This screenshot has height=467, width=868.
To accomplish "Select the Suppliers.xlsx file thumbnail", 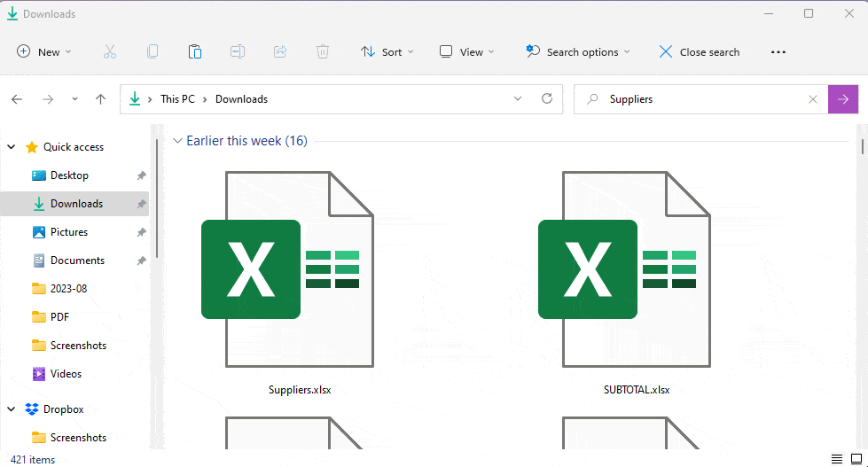I will tap(288, 269).
